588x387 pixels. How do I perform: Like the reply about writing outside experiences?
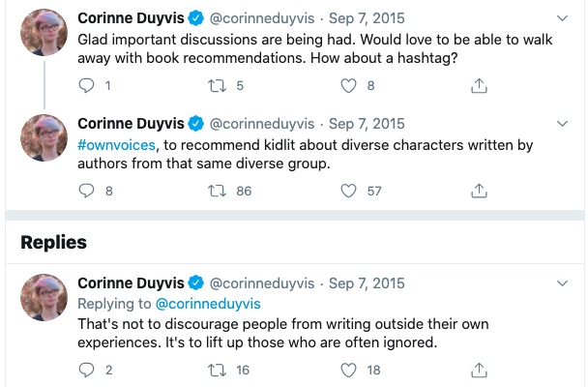pos(349,370)
